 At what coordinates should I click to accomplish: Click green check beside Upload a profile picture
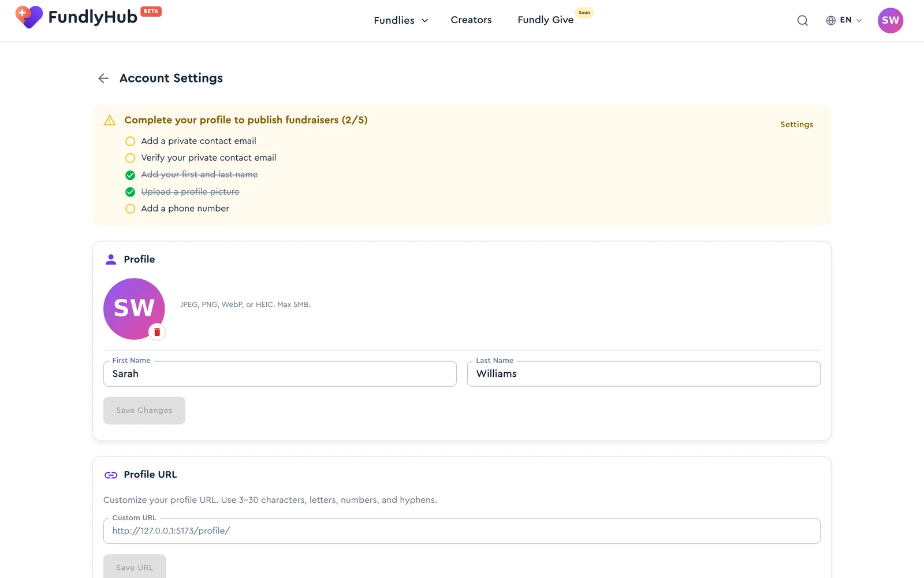(131, 192)
